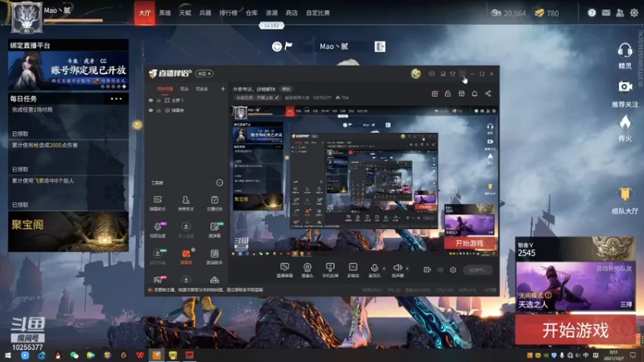Click the 推荐关注 camera icon
This screenshot has width=644, height=362.
(625, 87)
